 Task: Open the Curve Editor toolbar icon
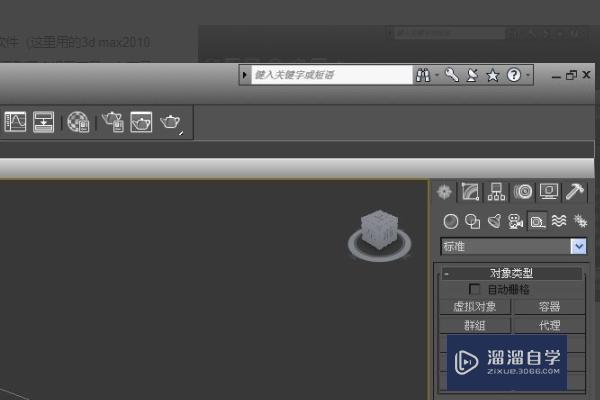pos(15,122)
